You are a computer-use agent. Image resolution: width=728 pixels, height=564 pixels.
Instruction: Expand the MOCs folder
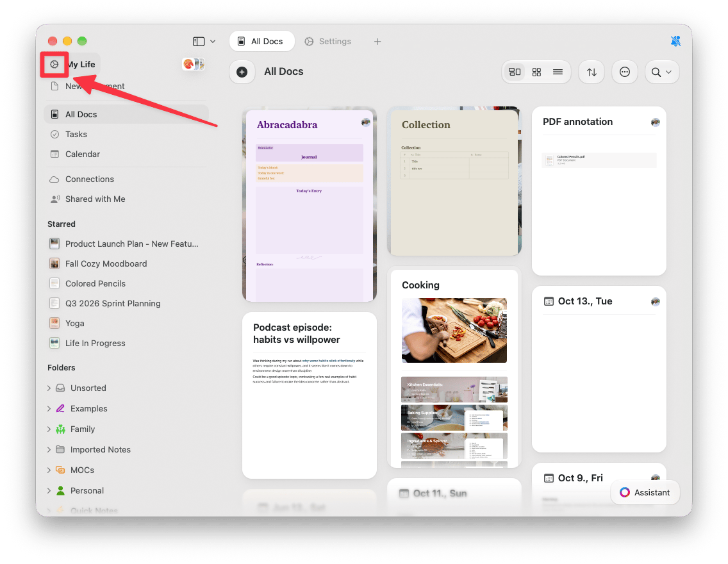[49, 470]
